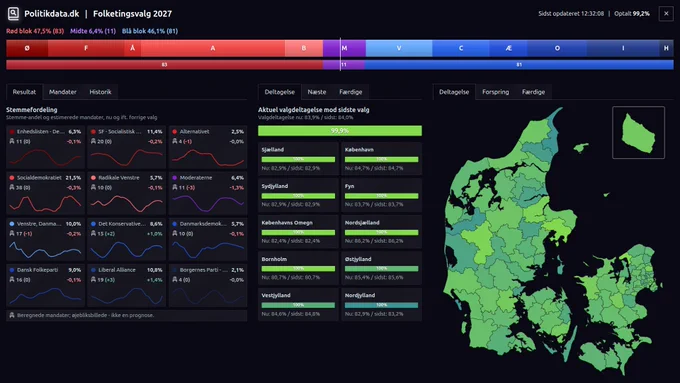Select the Borgernes Parti card
The image size is (680, 383).
click(x=208, y=285)
